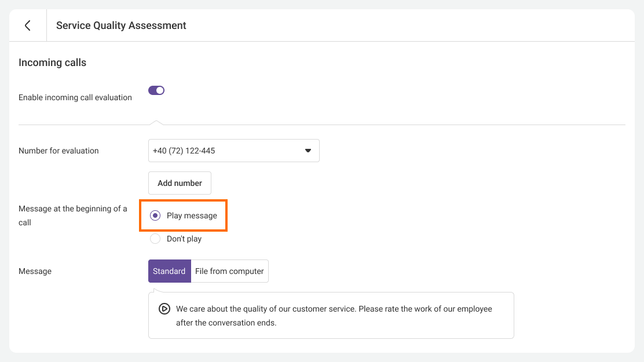
Task: Disable the incoming call evaluation toggle
Action: 156,90
